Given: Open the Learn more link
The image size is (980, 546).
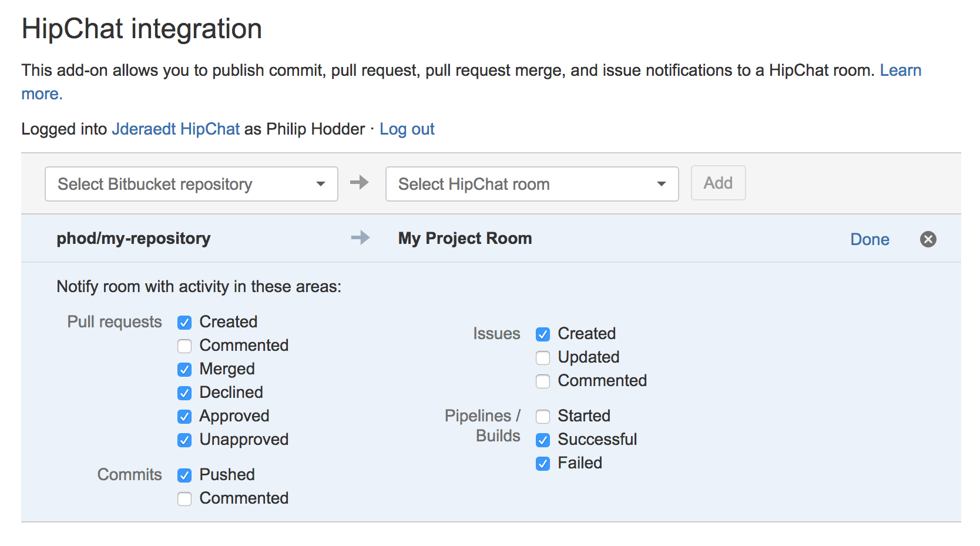Looking at the screenshot, I should tap(900, 71).
